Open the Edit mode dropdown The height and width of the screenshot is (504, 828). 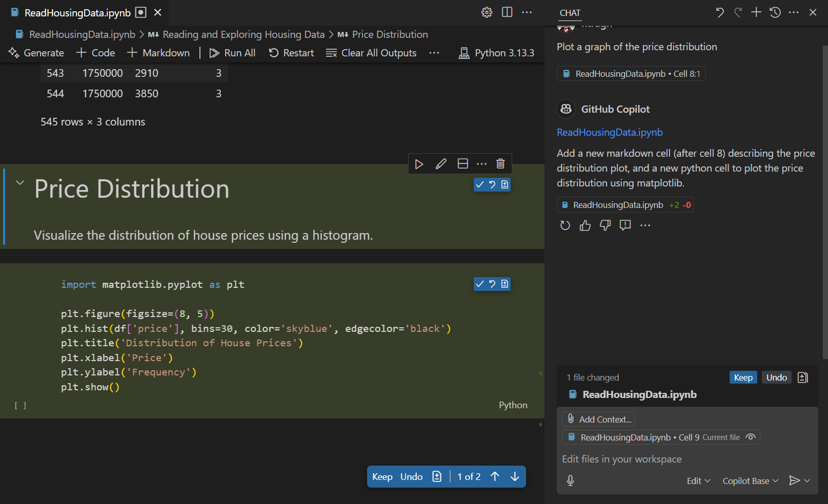click(x=698, y=481)
